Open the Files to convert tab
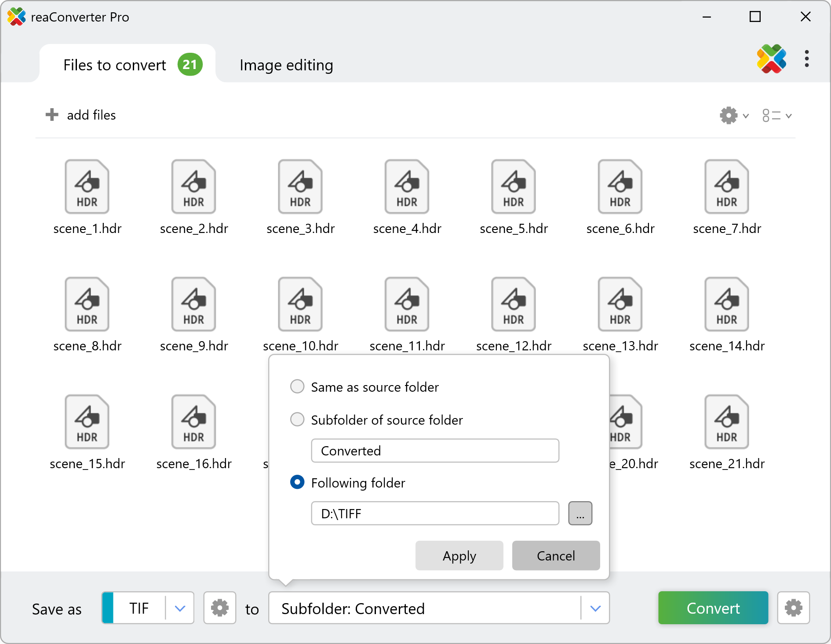 click(x=115, y=65)
